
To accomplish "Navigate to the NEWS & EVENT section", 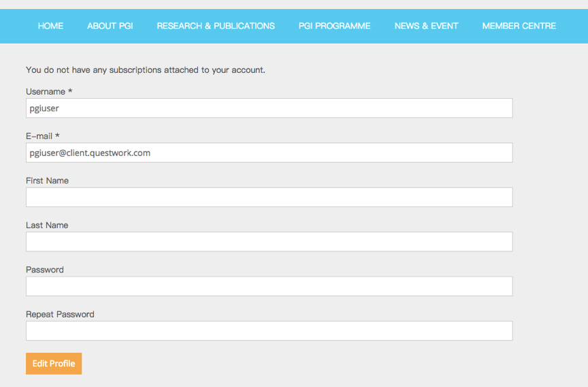I will click(x=426, y=26).
